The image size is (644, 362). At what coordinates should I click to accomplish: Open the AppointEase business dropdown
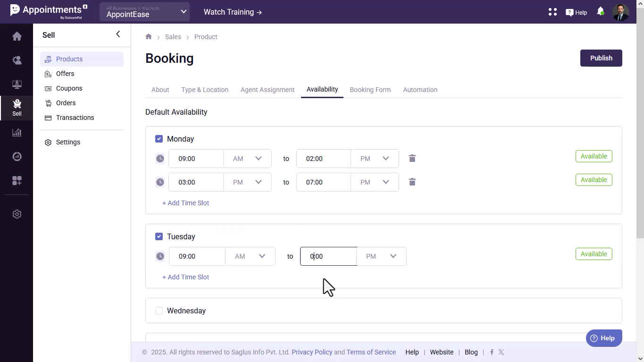(144, 12)
